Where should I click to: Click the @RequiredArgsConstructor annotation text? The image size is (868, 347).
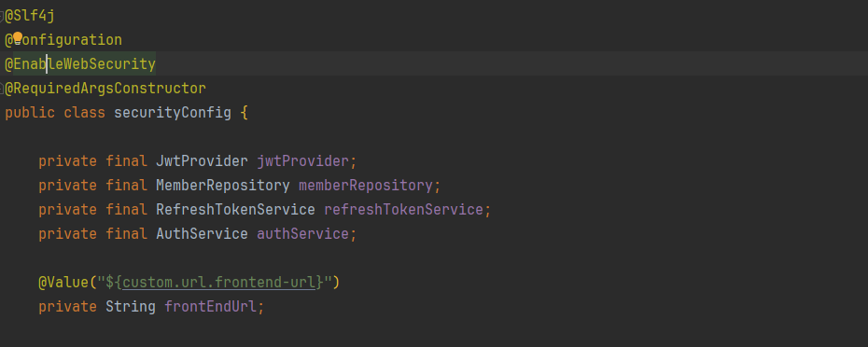click(x=105, y=89)
